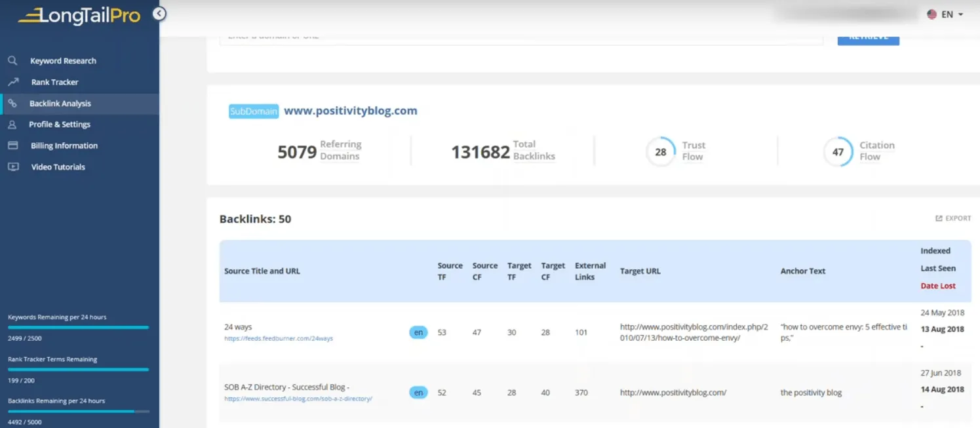Screen dimensions: 980x428
Task: Click the Source TF column header
Action: click(x=450, y=271)
